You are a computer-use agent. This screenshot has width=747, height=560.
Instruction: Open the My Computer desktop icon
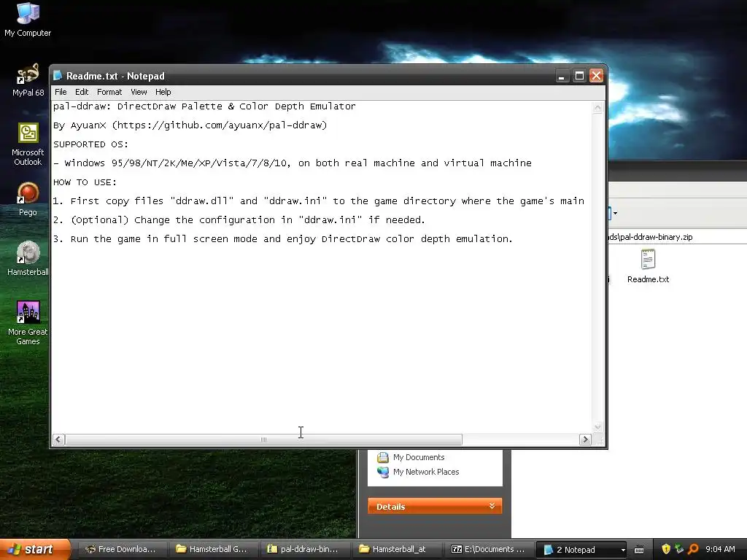(28, 19)
